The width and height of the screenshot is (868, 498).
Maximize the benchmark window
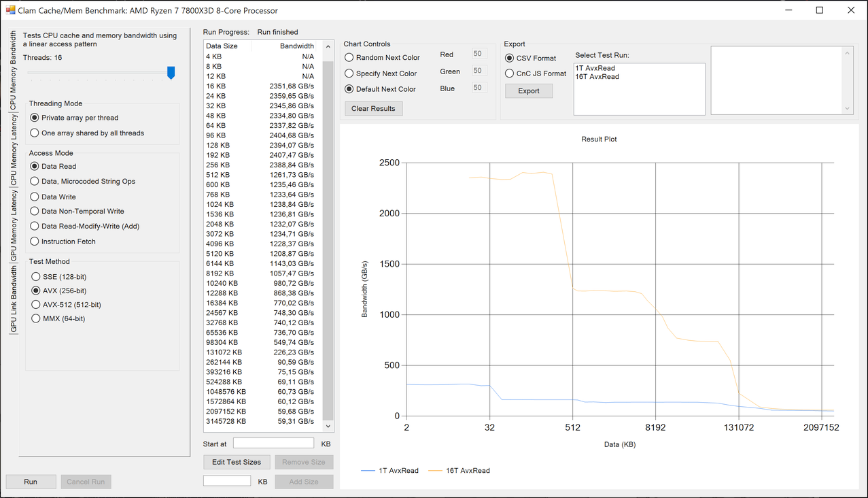coord(819,10)
